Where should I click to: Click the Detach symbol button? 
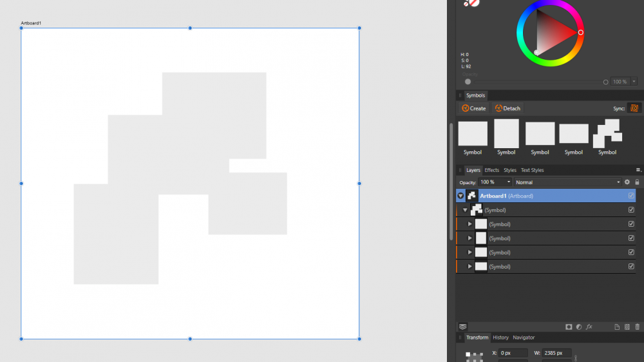pos(507,108)
